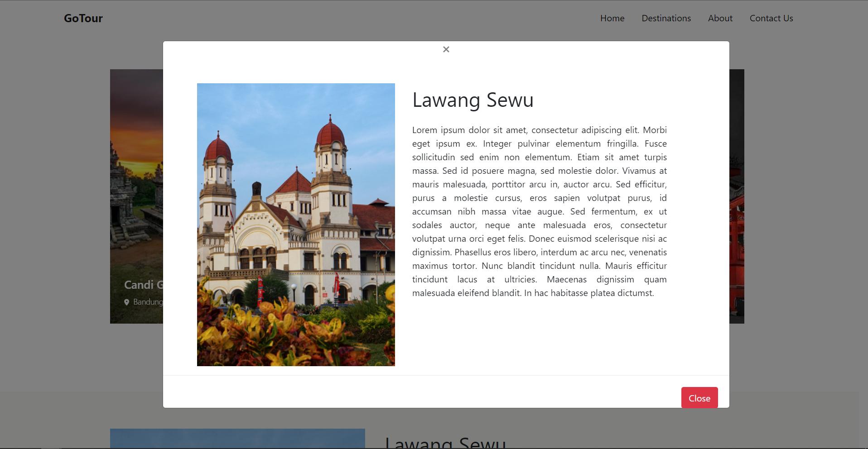Click the red Close button

tap(699, 398)
